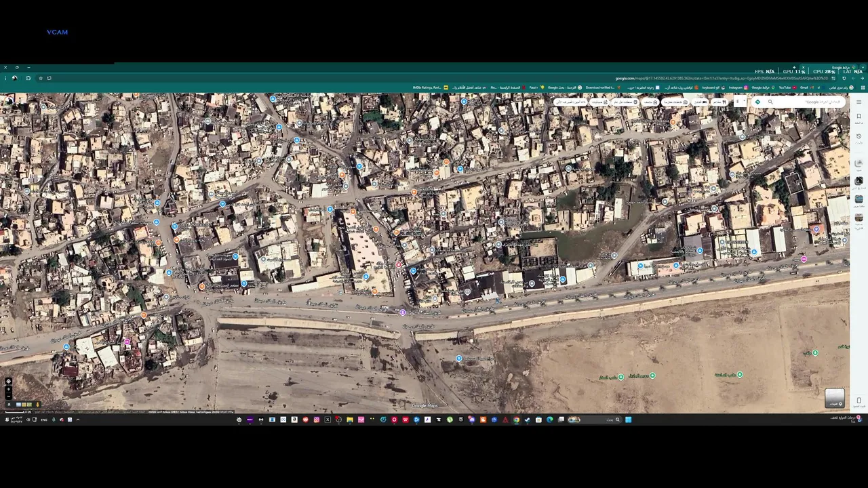This screenshot has height=488, width=868.
Task: Select the ATMs category chip
Action: [x=570, y=102]
